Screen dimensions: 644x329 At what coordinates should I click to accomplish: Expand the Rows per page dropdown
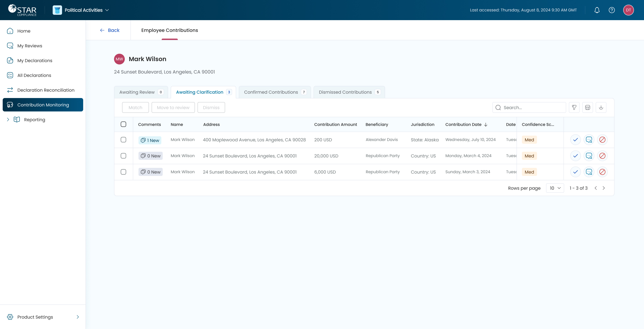[x=555, y=188]
